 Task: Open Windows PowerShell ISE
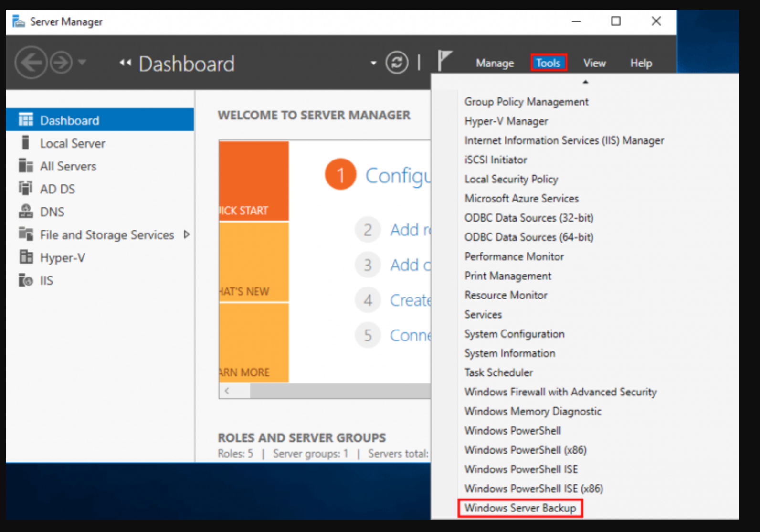(x=521, y=469)
